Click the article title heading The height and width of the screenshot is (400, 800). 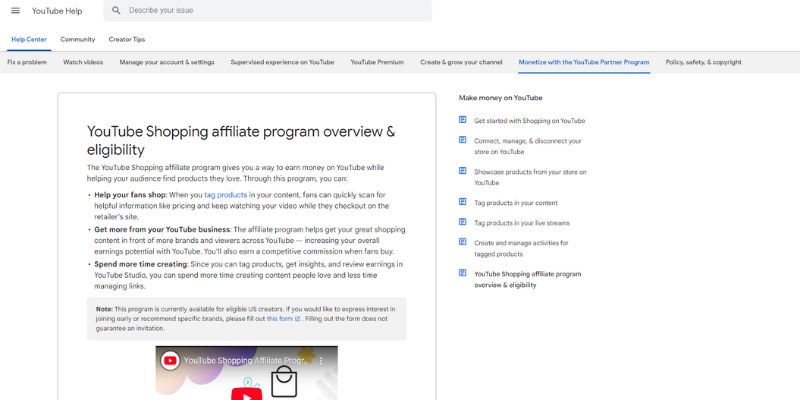click(x=241, y=140)
